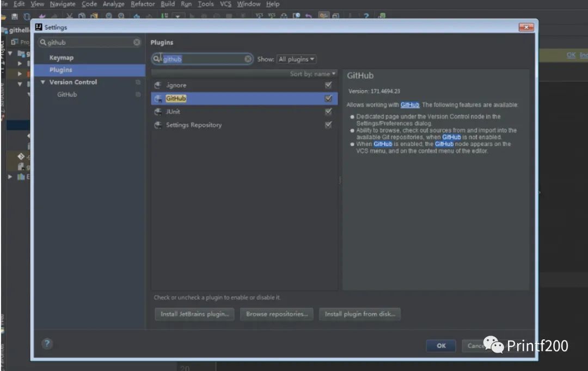Click the help question mark button
The width and height of the screenshot is (588, 371).
click(x=47, y=343)
